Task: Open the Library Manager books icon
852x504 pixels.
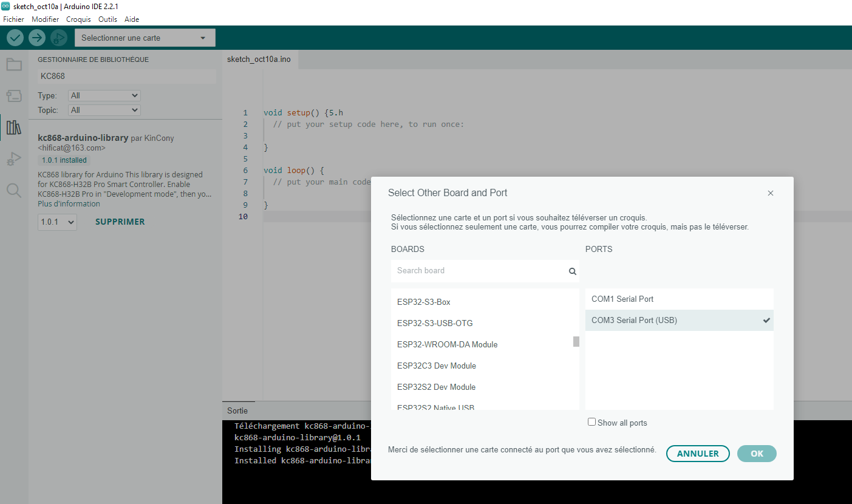Action: (x=14, y=128)
